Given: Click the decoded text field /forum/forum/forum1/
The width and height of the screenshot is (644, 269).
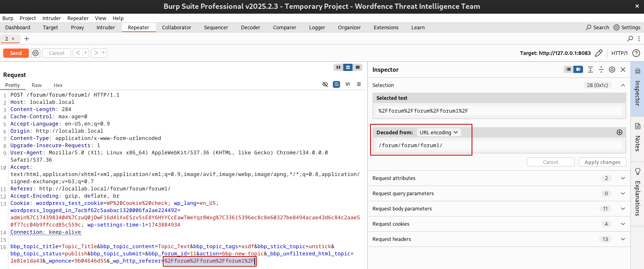Looking at the screenshot, I should tap(497, 145).
